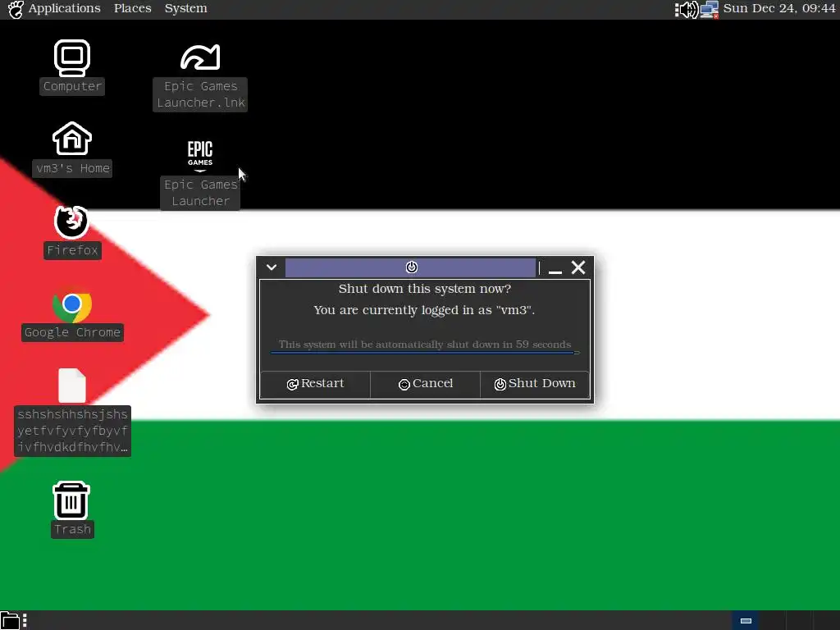The image size is (840, 630).
Task: Open the Applications menu
Action: coord(64,8)
